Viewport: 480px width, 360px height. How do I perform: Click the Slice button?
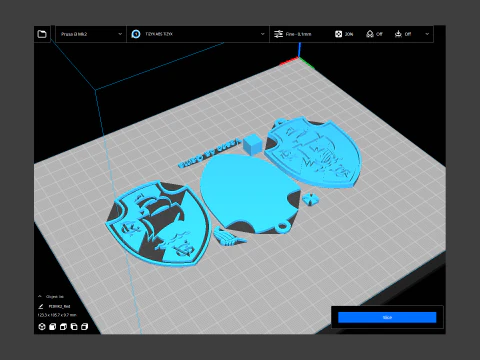click(x=387, y=317)
